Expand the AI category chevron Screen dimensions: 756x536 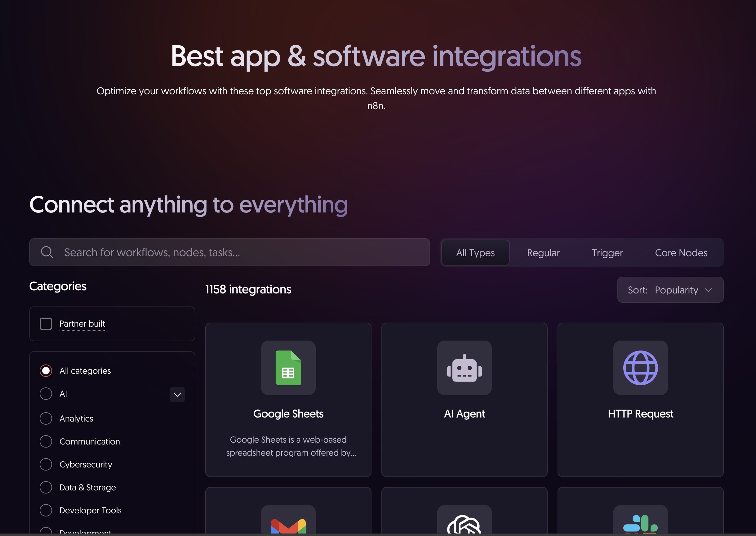pos(177,395)
